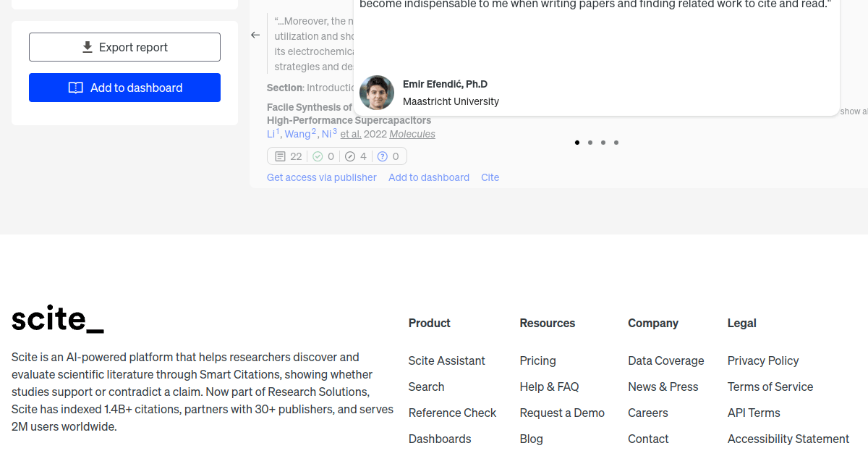Image resolution: width=868 pixels, height=456 pixels.
Task: Click author Wang in the citation
Action: pos(297,134)
